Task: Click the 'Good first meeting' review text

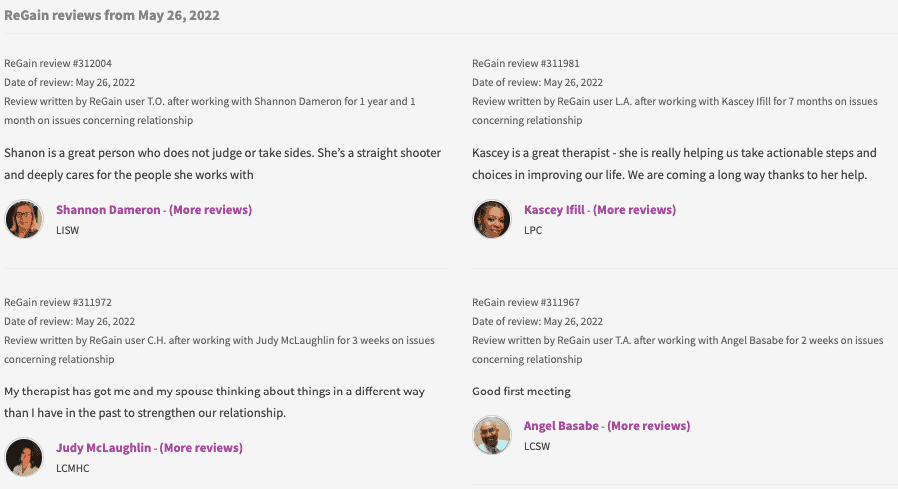Action: coord(521,392)
